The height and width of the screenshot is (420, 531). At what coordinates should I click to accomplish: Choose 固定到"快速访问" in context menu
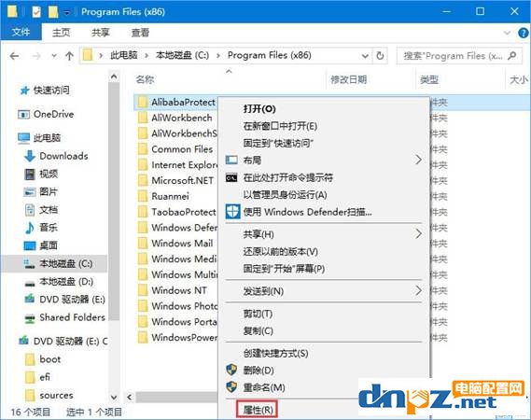278,144
